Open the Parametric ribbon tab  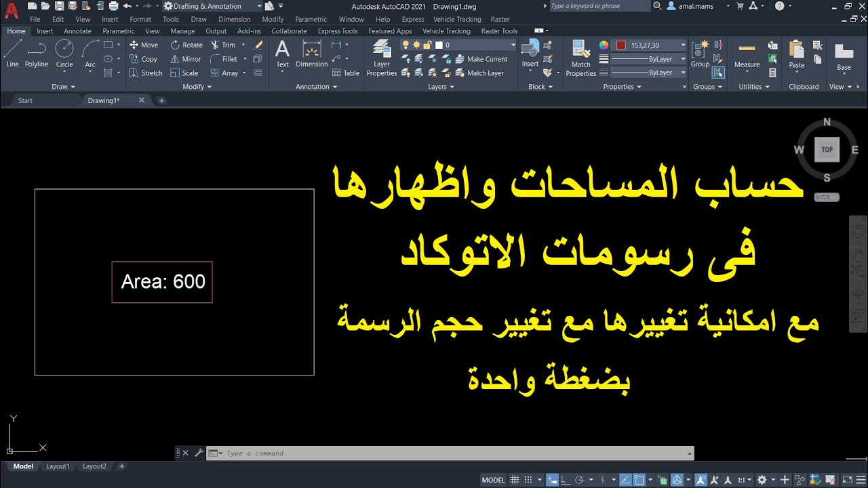pyautogui.click(x=119, y=31)
